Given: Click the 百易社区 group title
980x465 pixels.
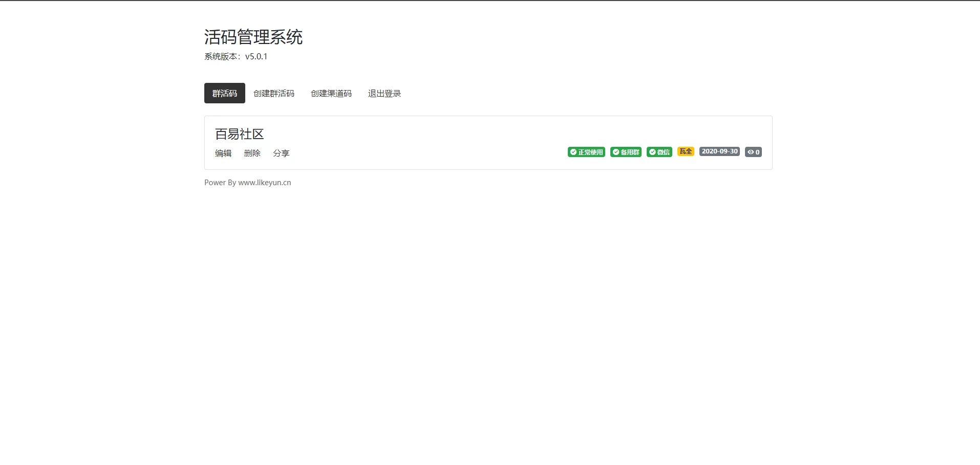Looking at the screenshot, I should click(x=239, y=134).
